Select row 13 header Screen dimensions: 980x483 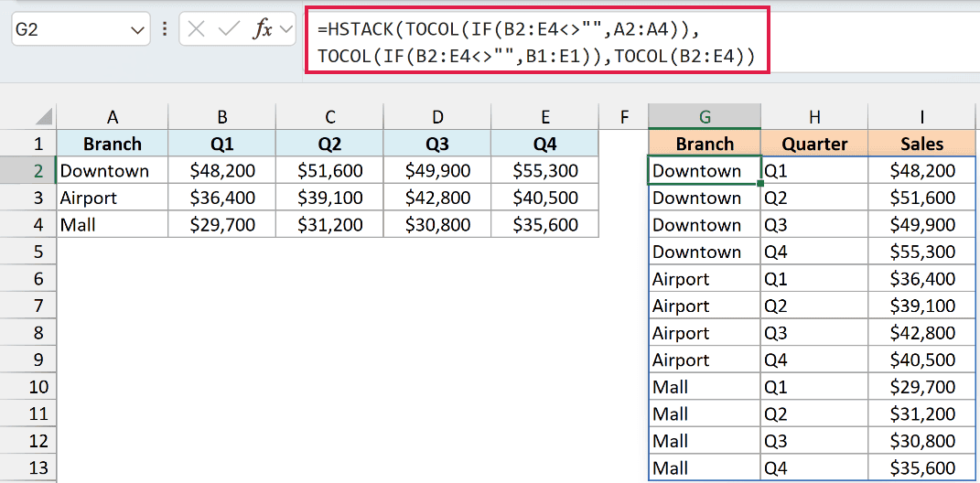[28, 467]
